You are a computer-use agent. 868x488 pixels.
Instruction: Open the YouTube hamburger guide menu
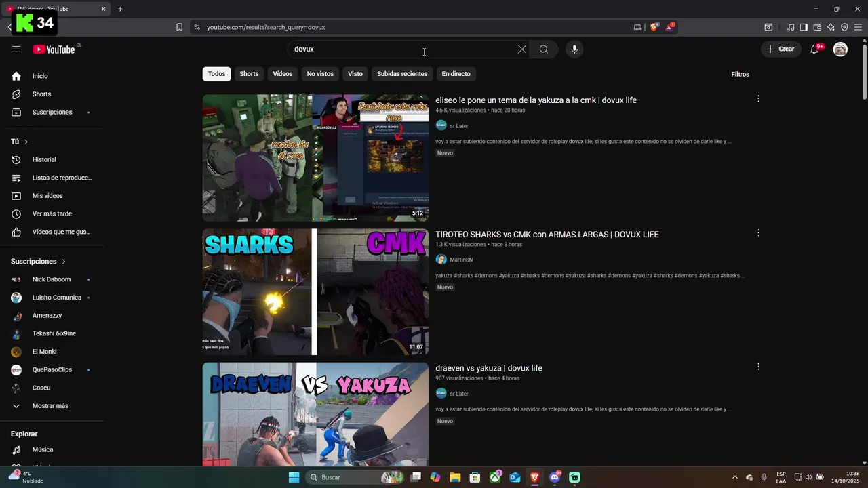click(16, 49)
